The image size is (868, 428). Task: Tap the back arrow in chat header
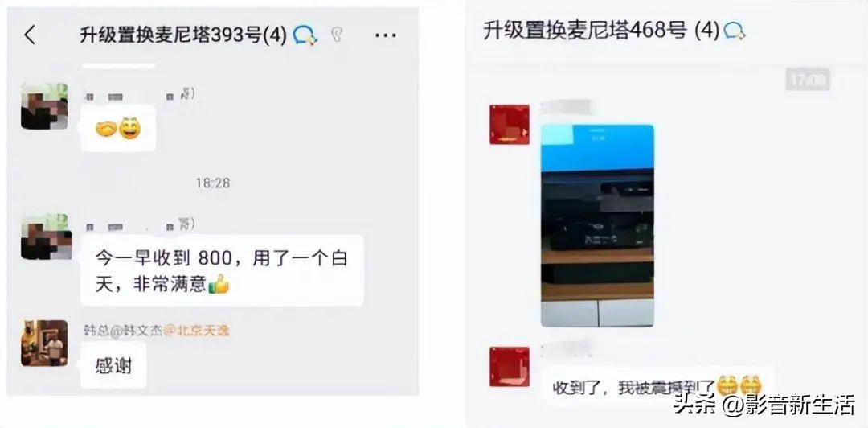tap(30, 35)
